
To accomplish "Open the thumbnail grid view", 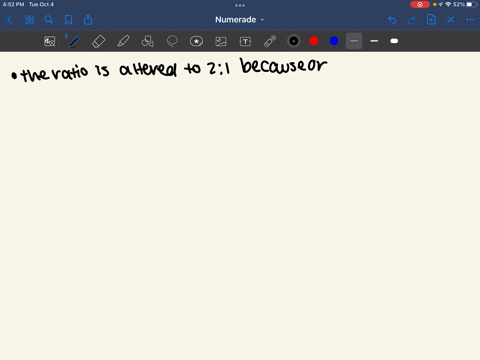I will (x=29, y=20).
